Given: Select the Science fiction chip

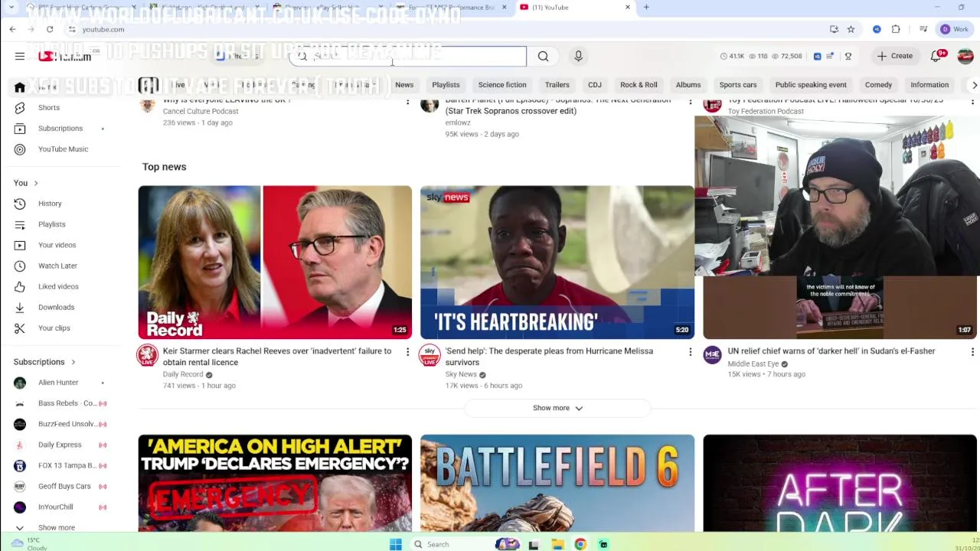Looking at the screenshot, I should point(502,85).
